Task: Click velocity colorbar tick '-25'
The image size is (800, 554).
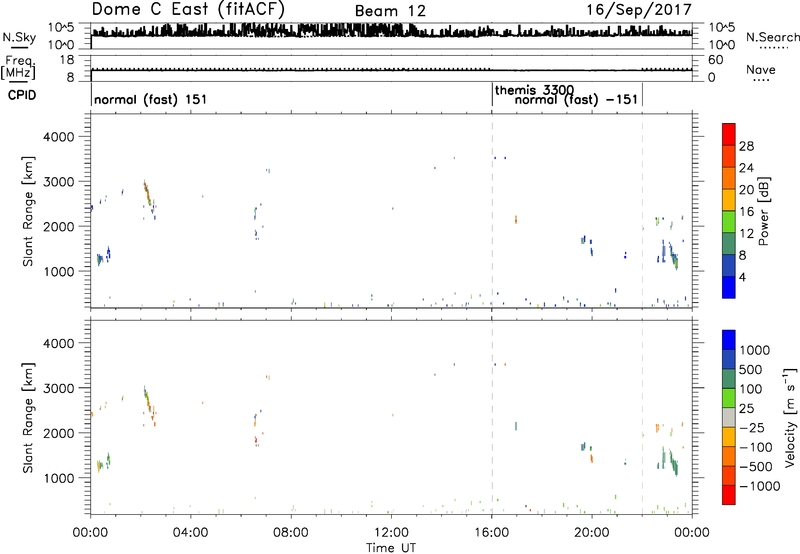Action: pos(752,428)
